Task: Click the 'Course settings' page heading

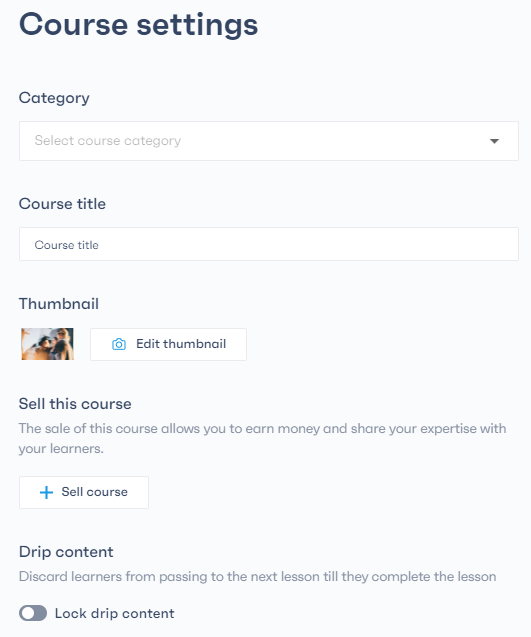Action: 138,25
